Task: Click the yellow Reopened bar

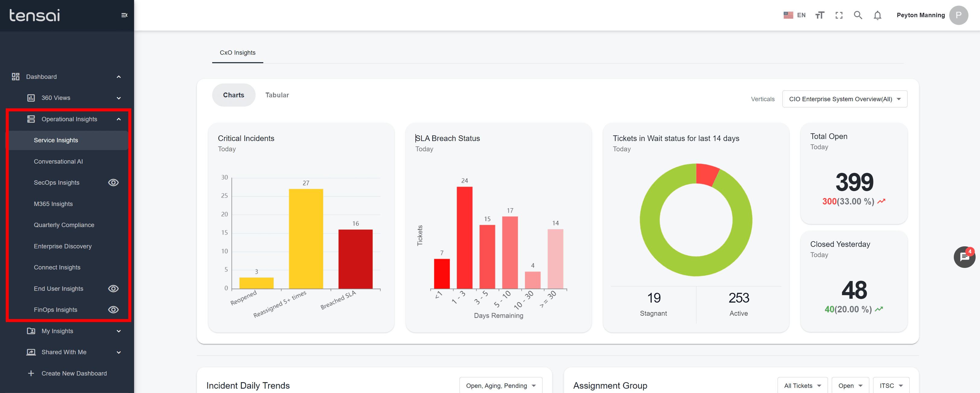Action: [256, 283]
